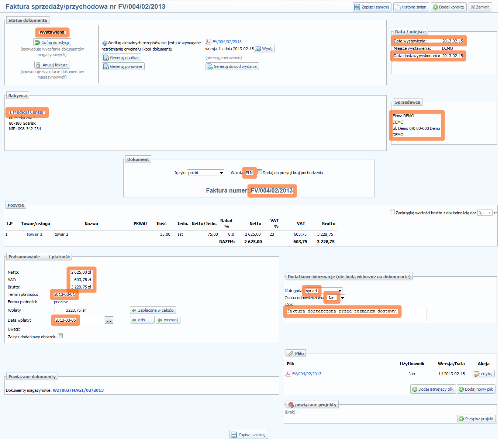The height and width of the screenshot is (439, 504).
Task: Click the help icon beside the regulations note
Action: click(104, 43)
